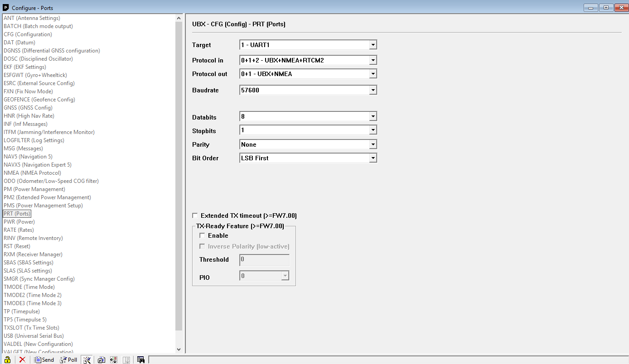The width and height of the screenshot is (629, 364).
Task: Select MSG (Messages) list entry
Action: [x=23, y=148]
